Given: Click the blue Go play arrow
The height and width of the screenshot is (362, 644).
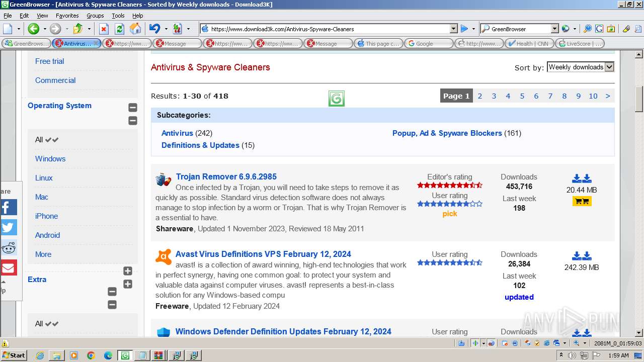Looking at the screenshot, I should tap(464, 29).
